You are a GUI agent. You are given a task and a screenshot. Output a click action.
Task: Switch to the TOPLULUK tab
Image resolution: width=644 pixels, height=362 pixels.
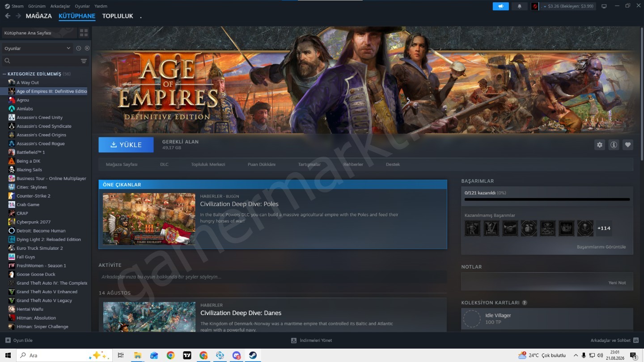[118, 16]
